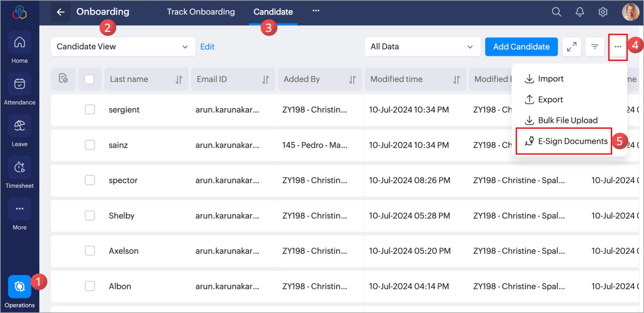Click the Operations icon
Viewport: 644px width, 313px height.
pos(19,287)
